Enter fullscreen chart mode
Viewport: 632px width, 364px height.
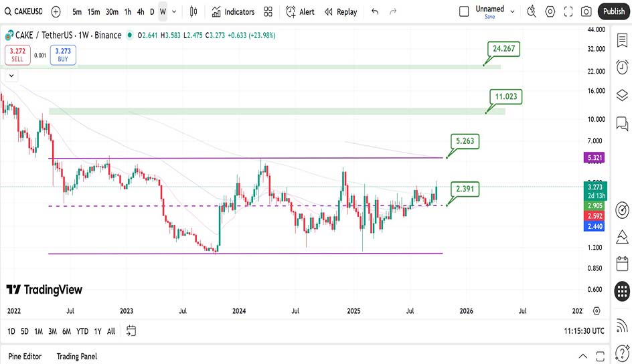pos(568,11)
